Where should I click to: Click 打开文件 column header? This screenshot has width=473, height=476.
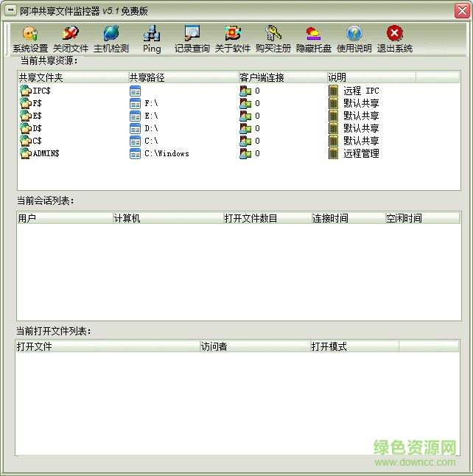[x=108, y=346]
